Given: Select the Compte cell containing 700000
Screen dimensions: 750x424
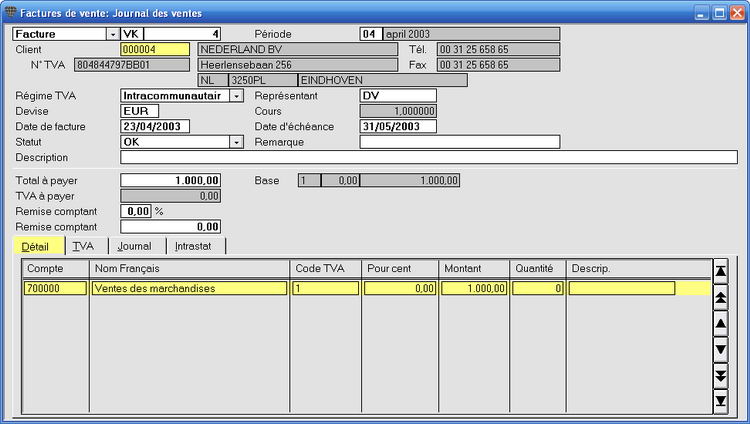Looking at the screenshot, I should pos(55,288).
